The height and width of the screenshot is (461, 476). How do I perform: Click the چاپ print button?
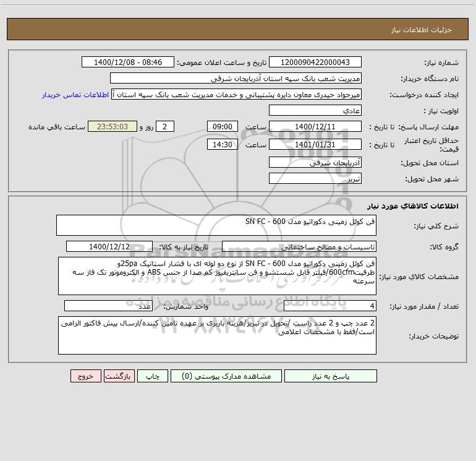[x=153, y=376]
